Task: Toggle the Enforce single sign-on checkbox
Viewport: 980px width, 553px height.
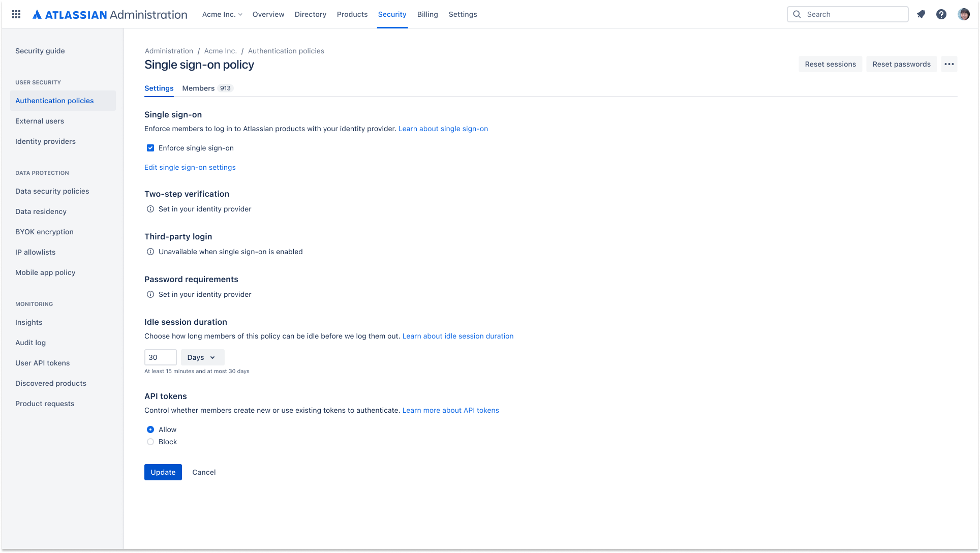Action: pos(150,148)
